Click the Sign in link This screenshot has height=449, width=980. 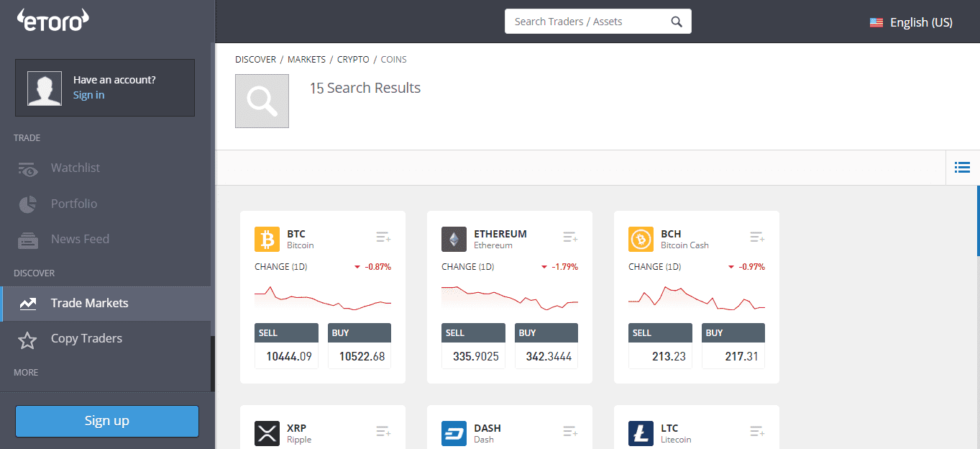[x=88, y=94]
